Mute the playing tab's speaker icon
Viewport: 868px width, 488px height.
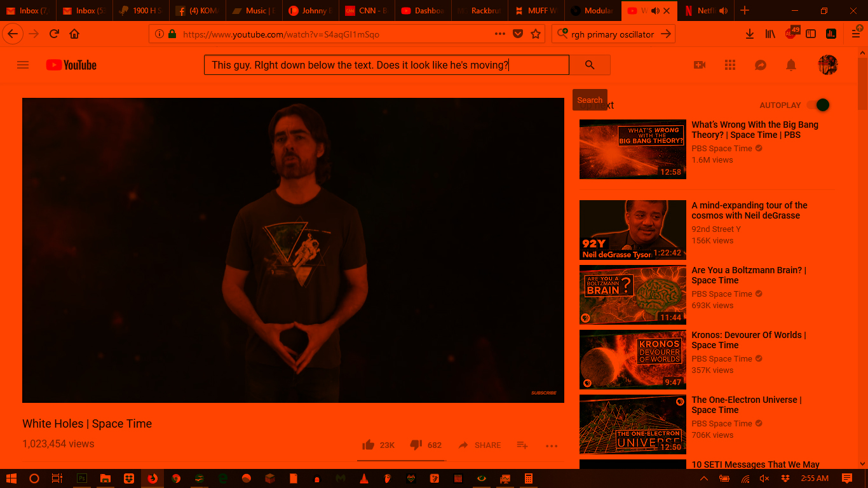click(x=655, y=11)
